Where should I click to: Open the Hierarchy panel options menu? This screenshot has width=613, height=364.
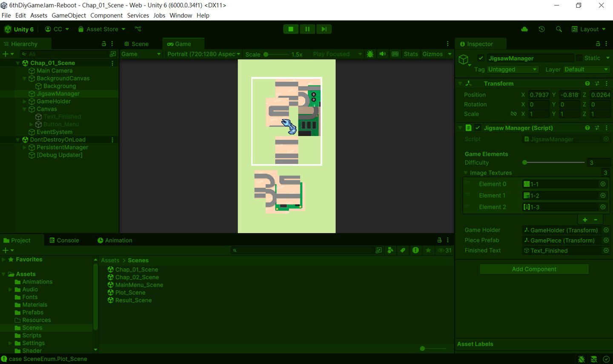coord(112,44)
